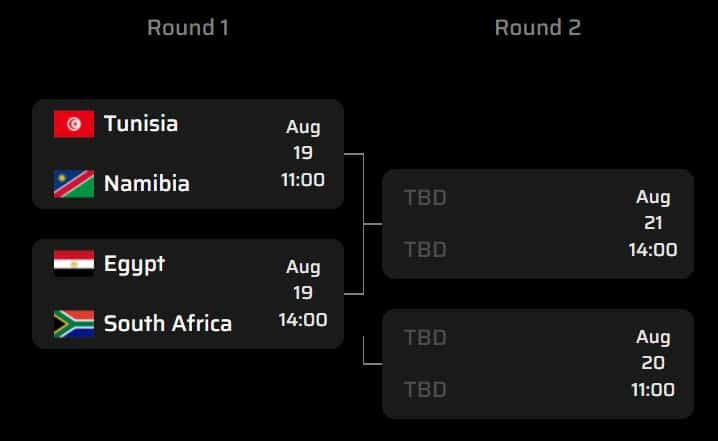Select the Round 1 column header

pos(188,27)
